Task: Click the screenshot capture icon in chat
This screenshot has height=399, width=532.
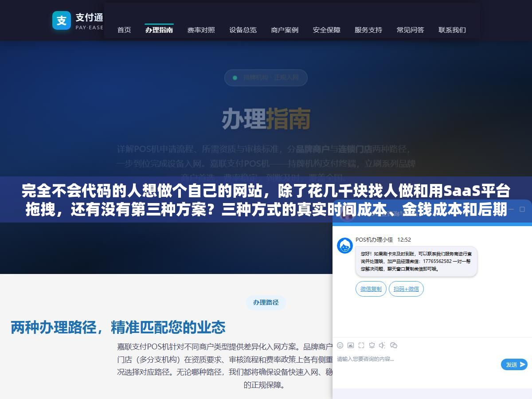Action: pos(361,345)
